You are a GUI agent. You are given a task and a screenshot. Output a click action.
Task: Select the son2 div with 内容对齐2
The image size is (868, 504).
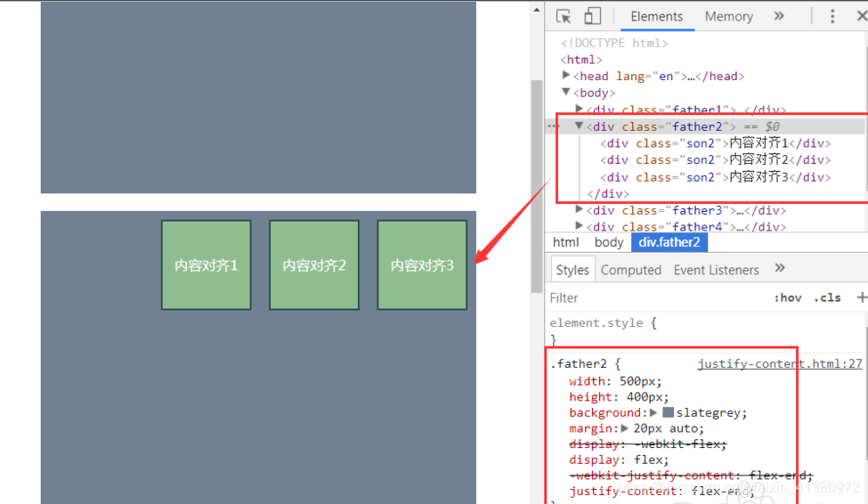[x=715, y=160]
